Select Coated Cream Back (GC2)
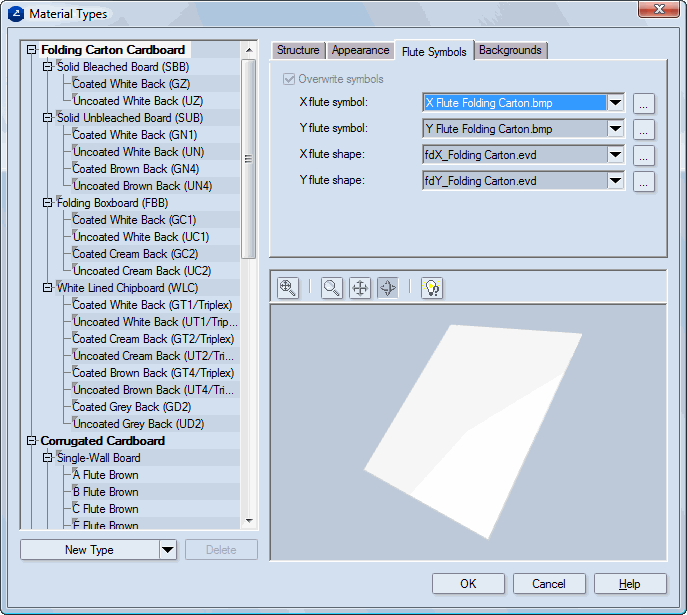The image size is (687, 615). (135, 254)
